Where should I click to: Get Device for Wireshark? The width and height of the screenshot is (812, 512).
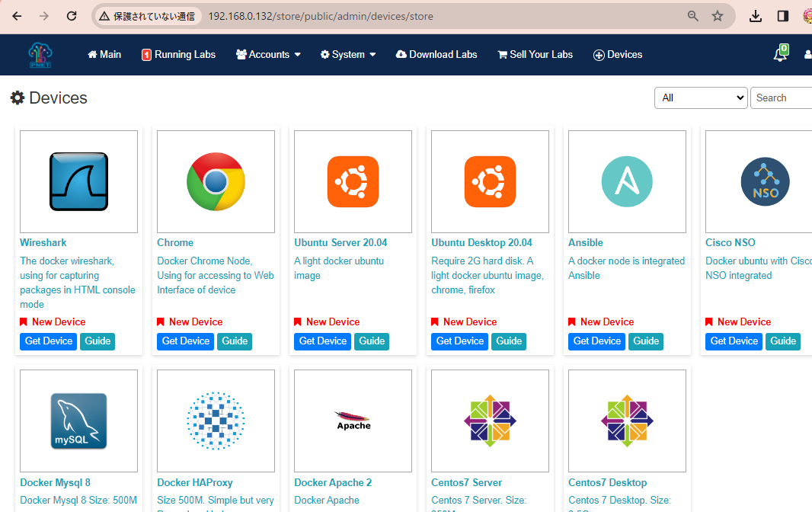pos(49,341)
